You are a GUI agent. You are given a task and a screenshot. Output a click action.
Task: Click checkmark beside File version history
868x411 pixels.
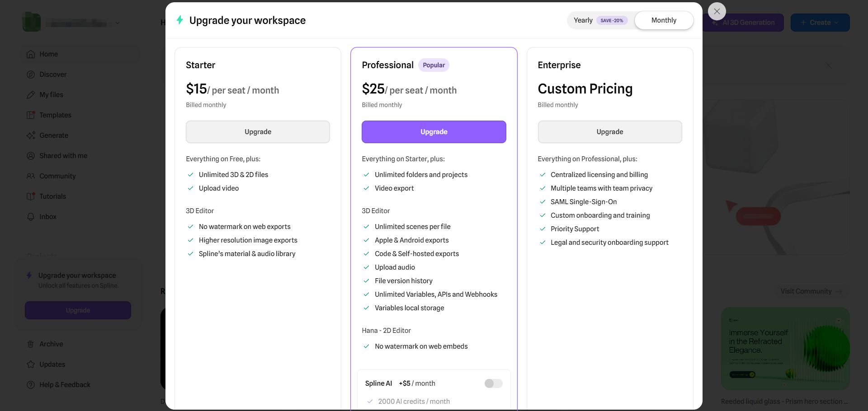point(366,281)
